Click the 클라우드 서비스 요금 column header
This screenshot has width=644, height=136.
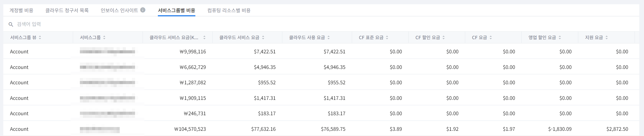click(x=239, y=38)
